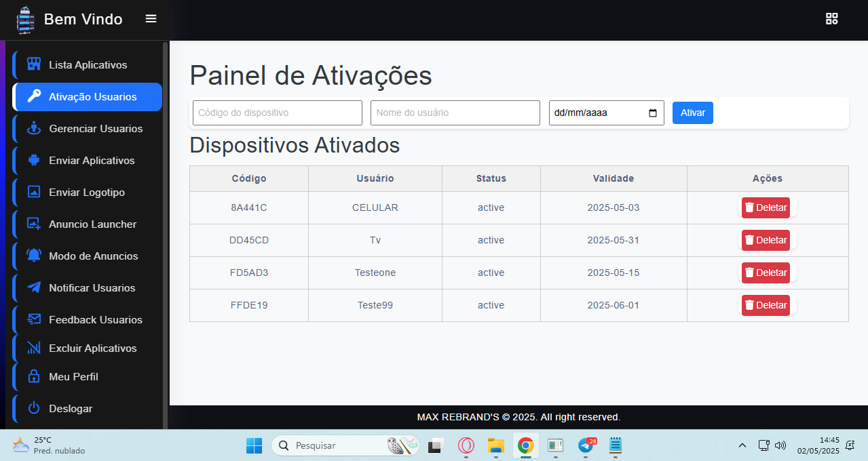The image size is (868, 461).
Task: Click the sidebar vertical scrollbar
Action: pyautogui.click(x=165, y=230)
